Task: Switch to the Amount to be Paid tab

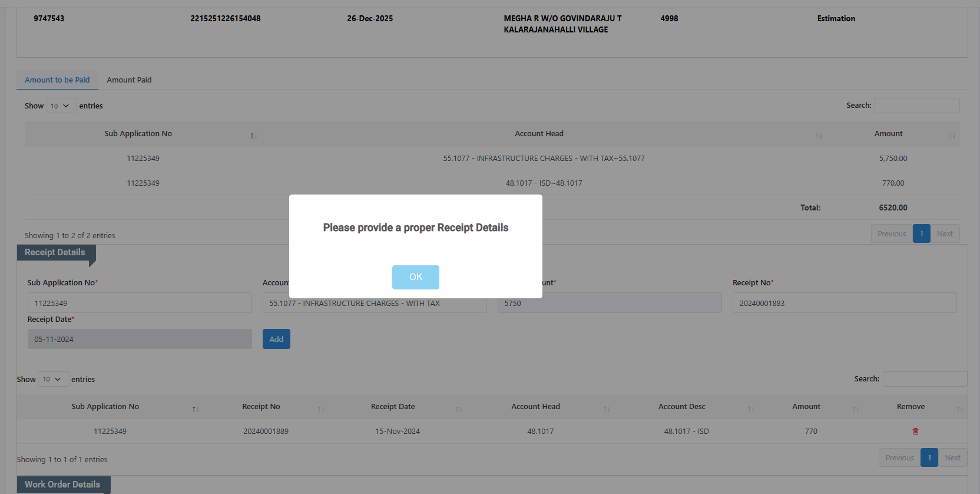Action: [57, 80]
